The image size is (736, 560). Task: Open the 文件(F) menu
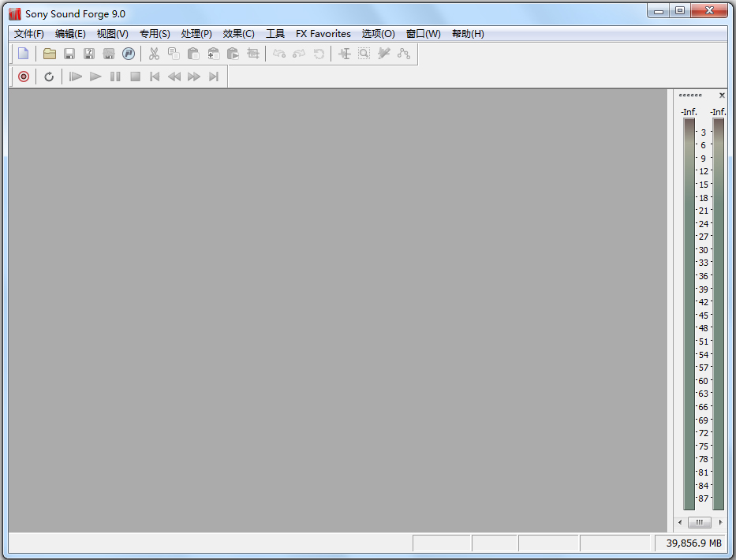pos(28,34)
